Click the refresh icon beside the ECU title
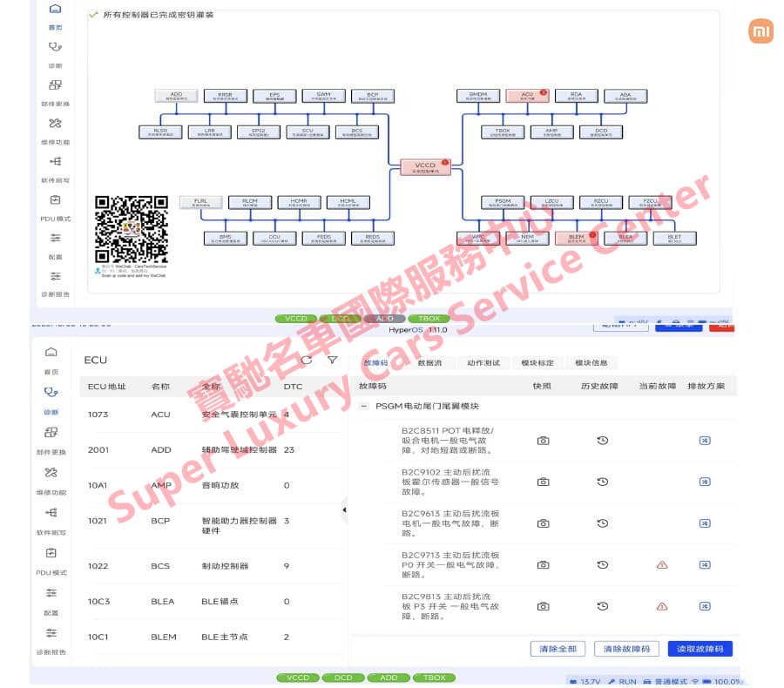784x688 pixels. click(307, 360)
